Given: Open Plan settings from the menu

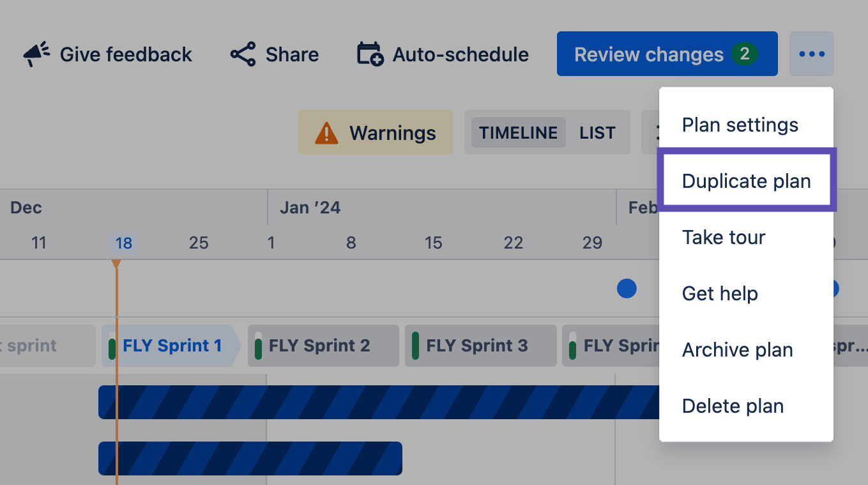Looking at the screenshot, I should tap(740, 125).
